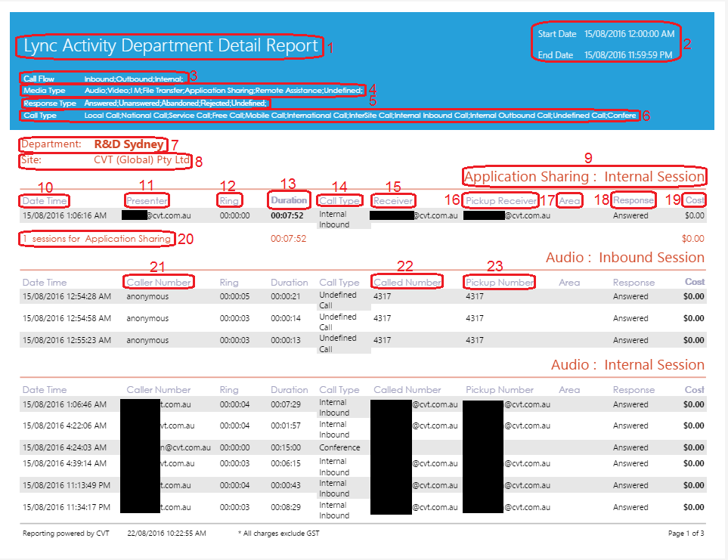This screenshot has height=560, width=728.
Task: Click '1 sessions for Application Sharing' summary
Action: tap(97, 239)
